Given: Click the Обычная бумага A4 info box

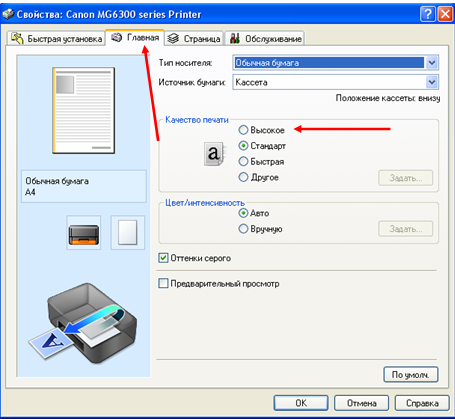Looking at the screenshot, I should [84, 186].
